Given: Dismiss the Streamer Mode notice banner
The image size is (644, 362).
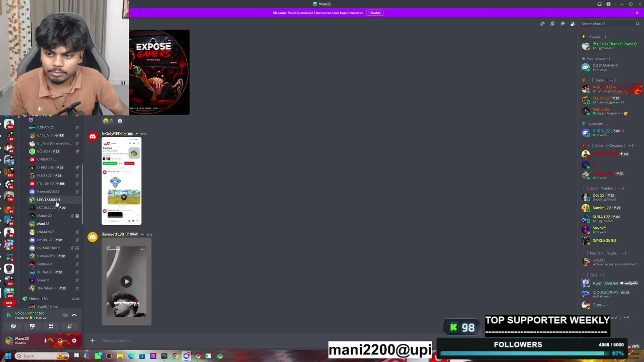Looking at the screenshot, I should [637, 13].
